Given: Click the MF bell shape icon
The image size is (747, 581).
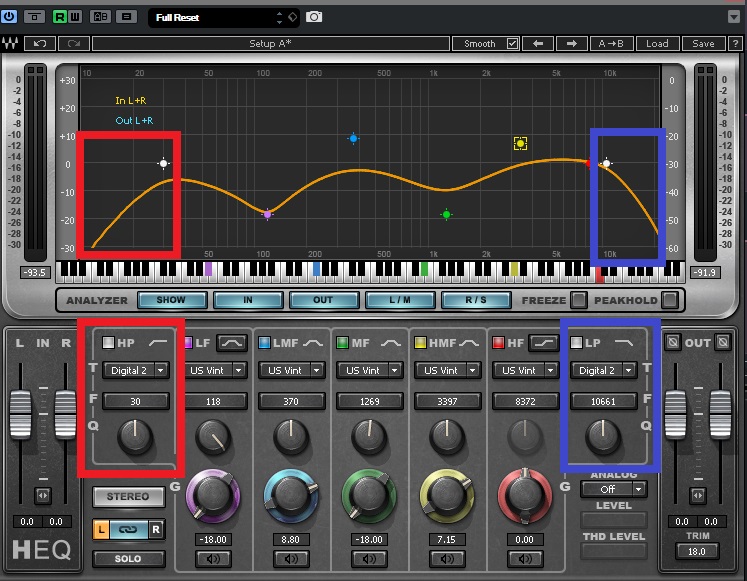Looking at the screenshot, I should coord(391,343).
